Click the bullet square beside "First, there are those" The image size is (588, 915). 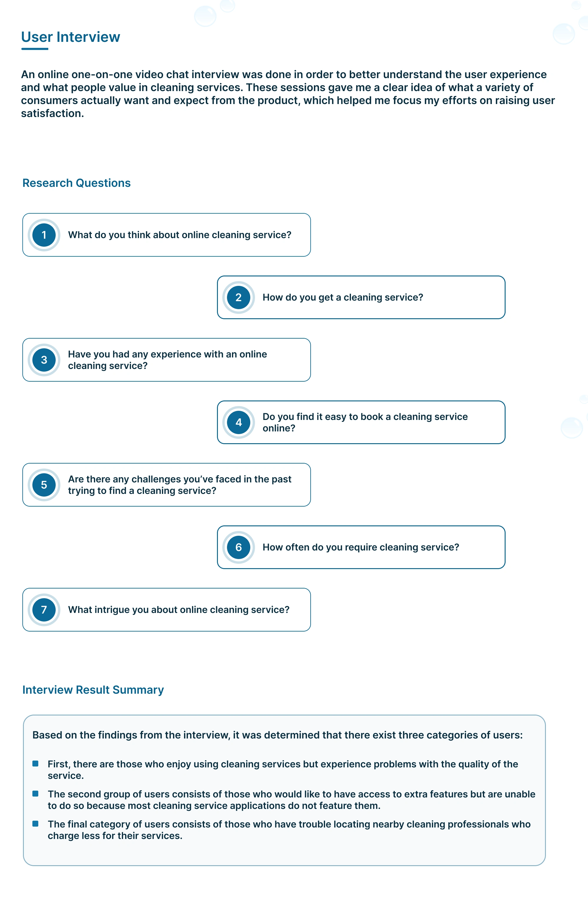(36, 763)
